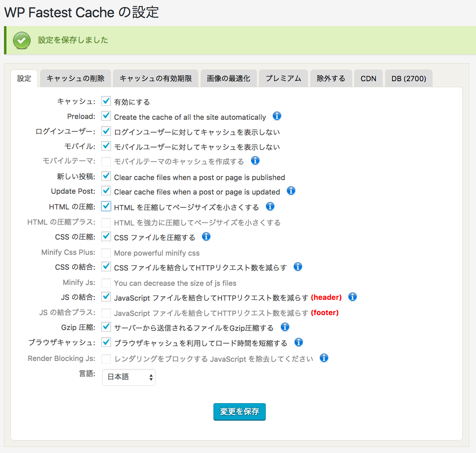This screenshot has height=453, width=476.
Task: Click info icon beside Preload option
Action: coord(277,116)
